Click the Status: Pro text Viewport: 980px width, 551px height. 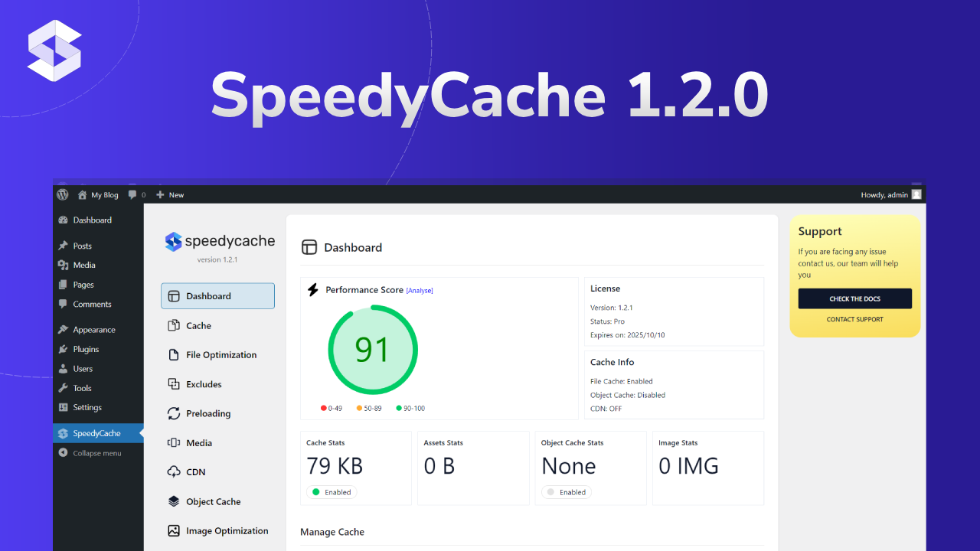pyautogui.click(x=607, y=321)
